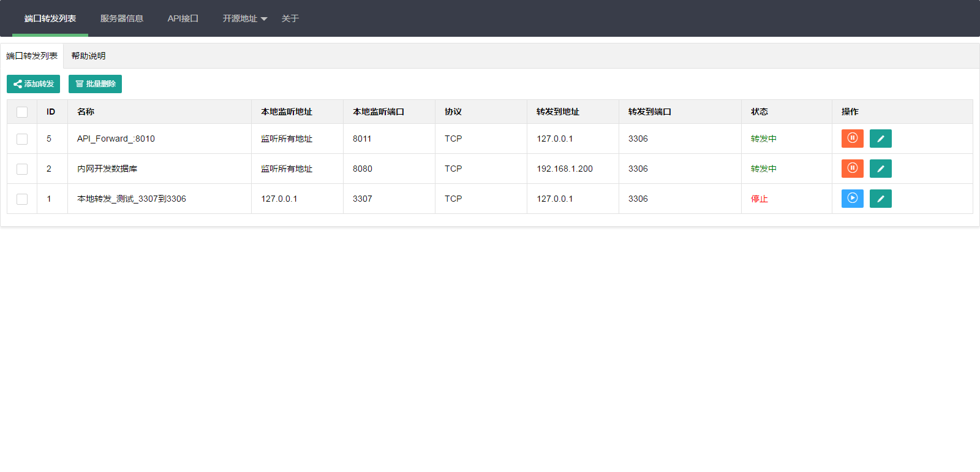Pause forwarding for API_Forward_:8010 row
The width and height of the screenshot is (980, 472).
852,139
